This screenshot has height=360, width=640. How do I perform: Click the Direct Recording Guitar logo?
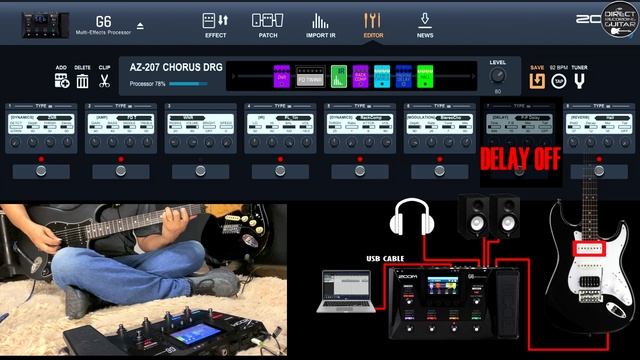tap(620, 19)
